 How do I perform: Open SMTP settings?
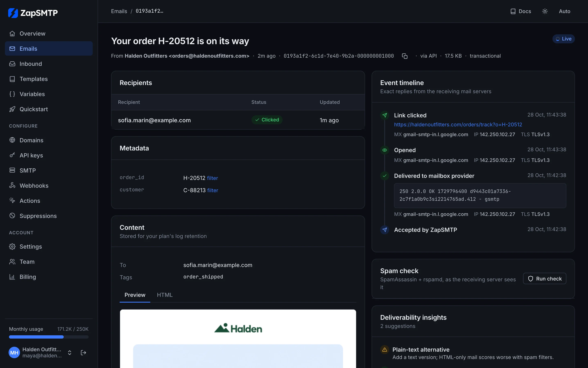pyautogui.click(x=49, y=170)
